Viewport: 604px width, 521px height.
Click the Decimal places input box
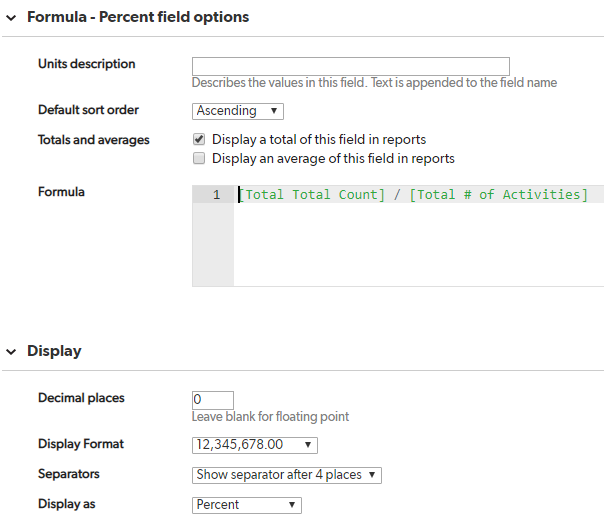click(x=213, y=400)
